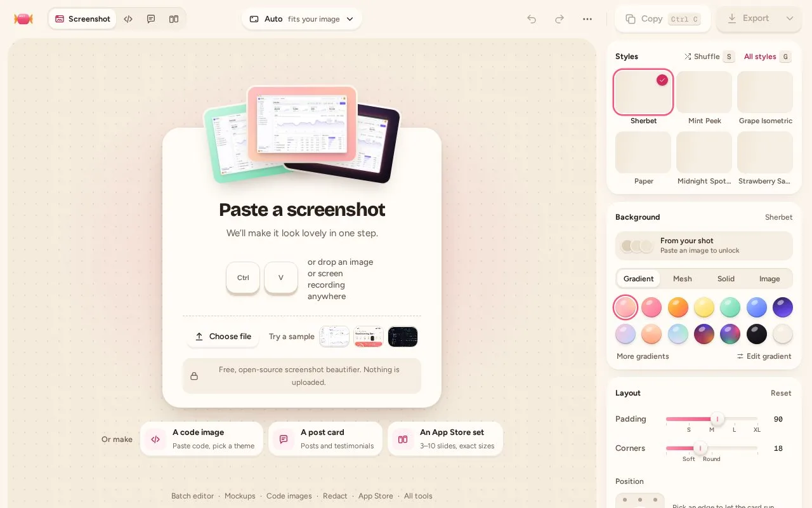The image size is (812, 508).
Task: Shuffle the styles
Action: coord(709,57)
